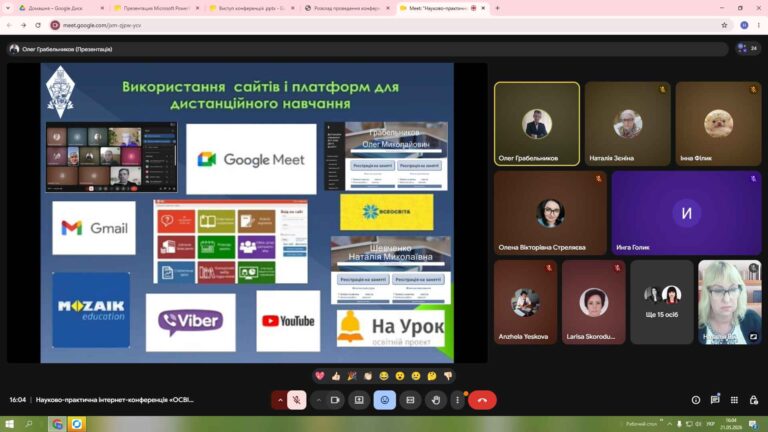Select Инга Голик participant tile
This screenshot has height=432, width=768.
687,213
